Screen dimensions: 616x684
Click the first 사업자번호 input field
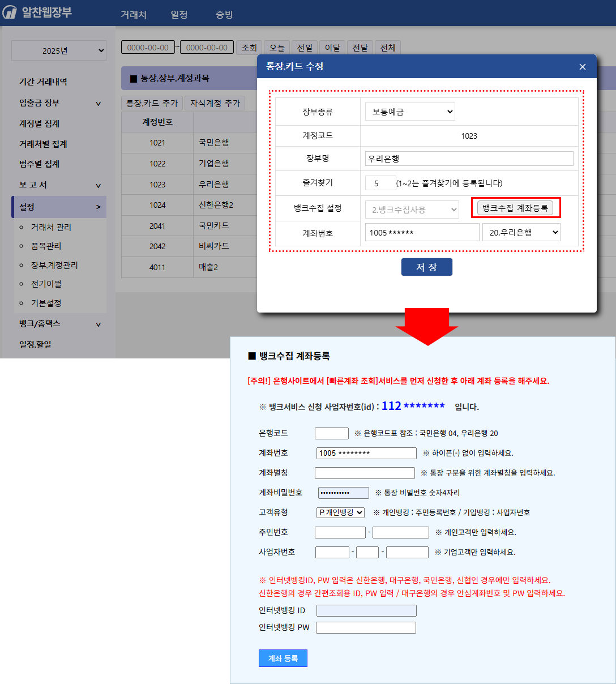tap(332, 552)
